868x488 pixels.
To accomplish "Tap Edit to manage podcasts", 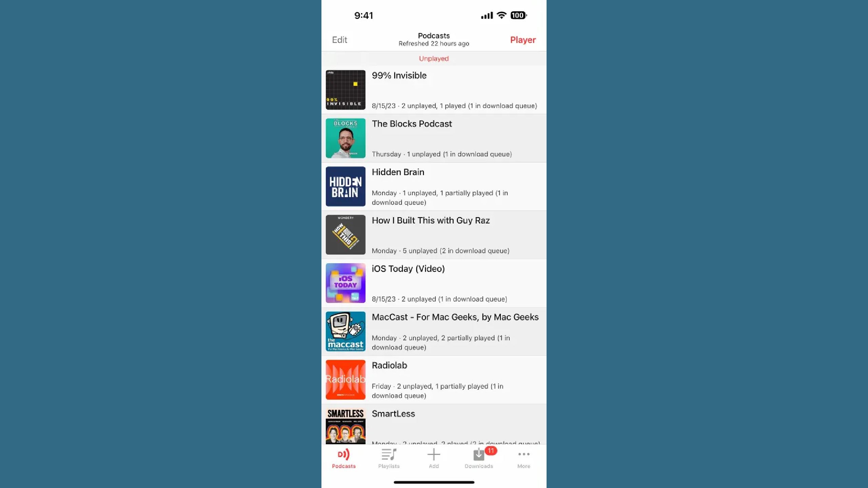I will (x=340, y=39).
